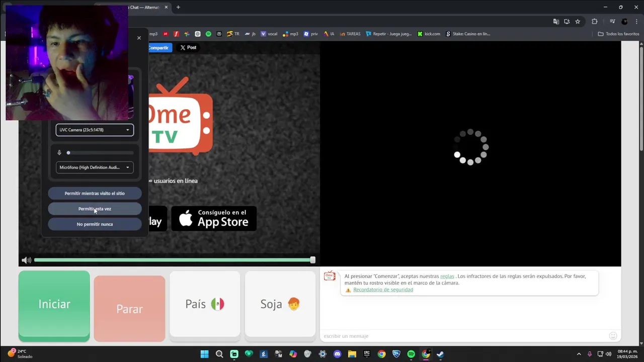644x362 pixels.
Task: Open the kick.com bookmark
Action: [429, 34]
